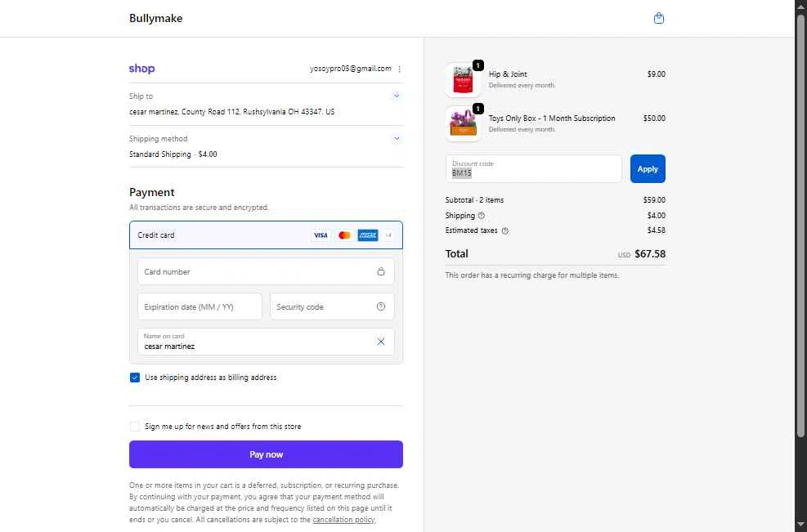Click the security code help icon
807x532 pixels.
tap(381, 306)
